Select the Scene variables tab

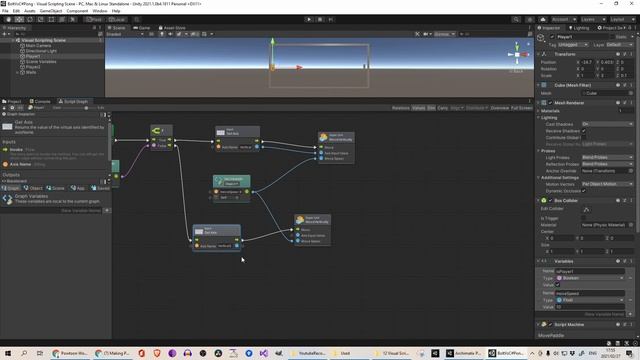click(55, 188)
